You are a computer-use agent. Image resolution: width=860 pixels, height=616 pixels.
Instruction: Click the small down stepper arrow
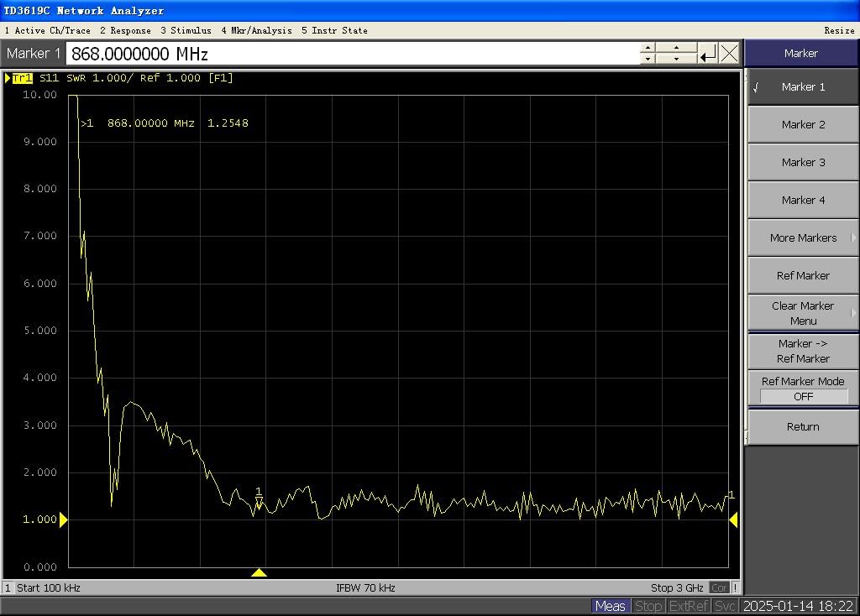tap(648, 59)
